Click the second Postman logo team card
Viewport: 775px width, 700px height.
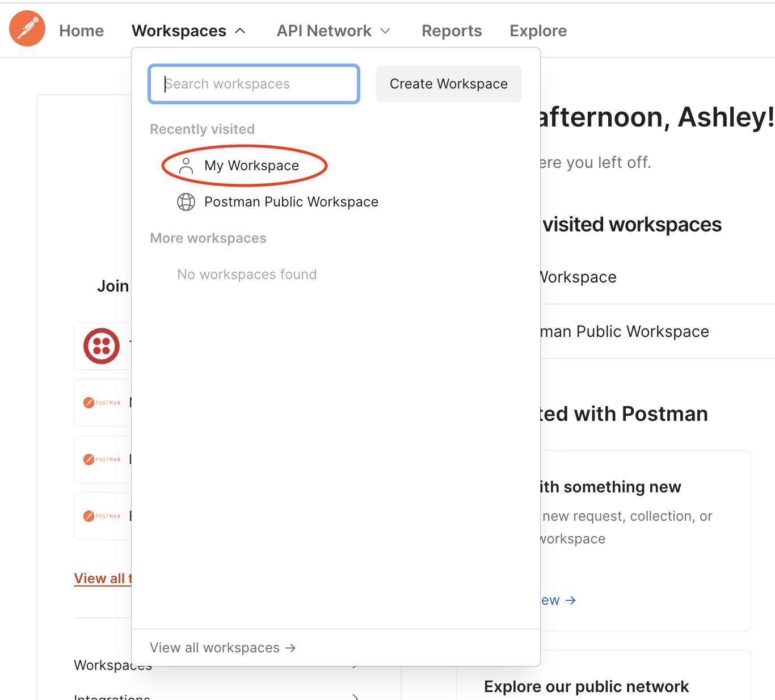[103, 459]
